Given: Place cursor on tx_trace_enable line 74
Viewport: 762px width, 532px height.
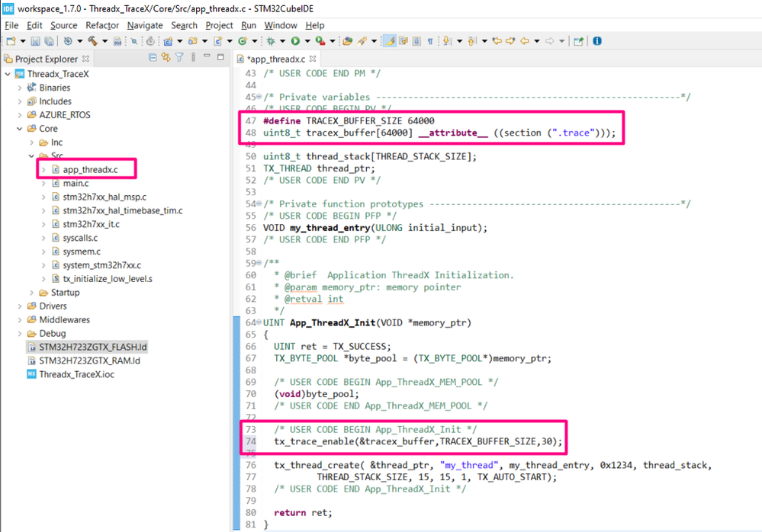Looking at the screenshot, I should [x=418, y=441].
